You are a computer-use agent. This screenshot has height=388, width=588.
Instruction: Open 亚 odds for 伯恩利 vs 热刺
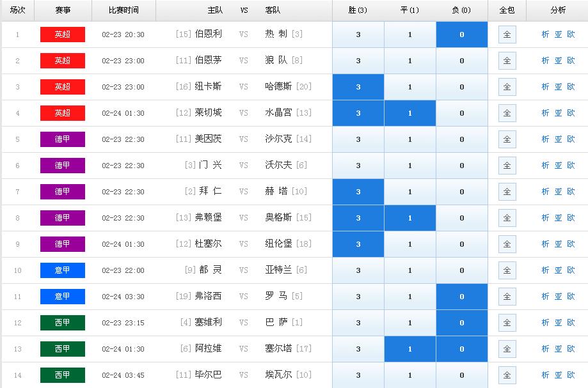click(x=559, y=35)
